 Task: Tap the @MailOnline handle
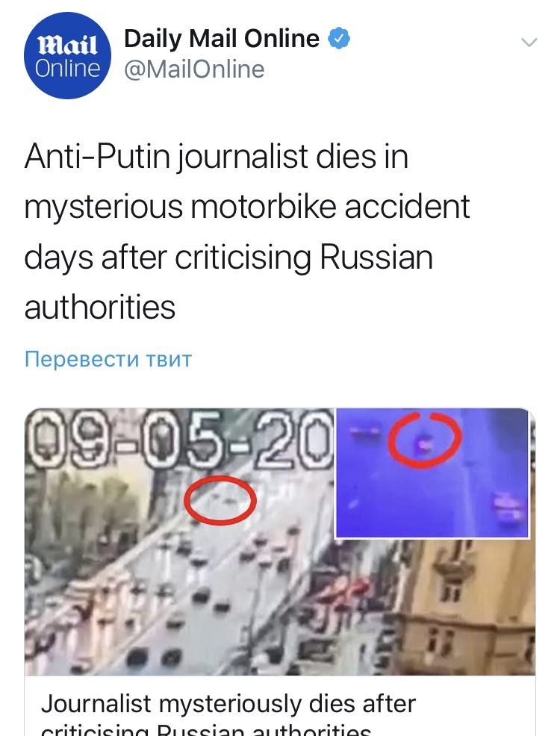coord(194,69)
